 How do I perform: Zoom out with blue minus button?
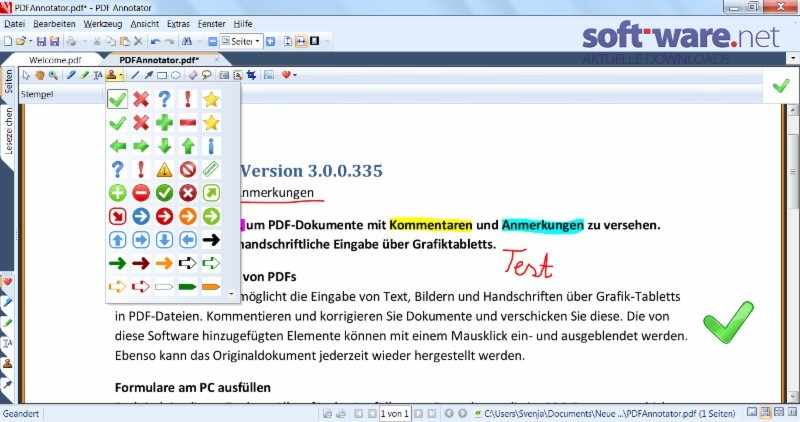[x=212, y=41]
